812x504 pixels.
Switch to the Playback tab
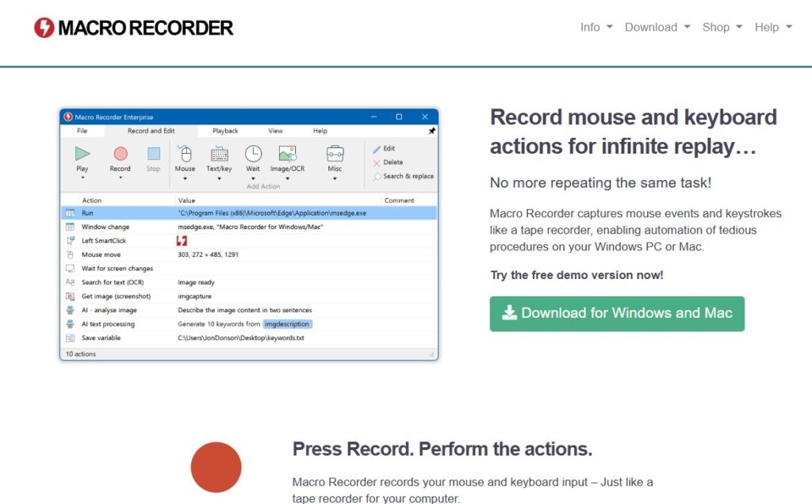click(225, 131)
